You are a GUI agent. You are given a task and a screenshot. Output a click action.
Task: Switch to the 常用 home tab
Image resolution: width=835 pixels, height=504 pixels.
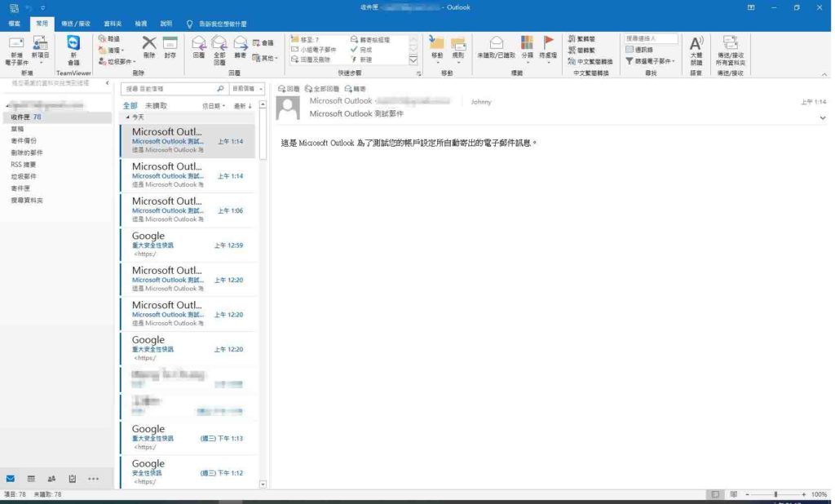(x=42, y=24)
